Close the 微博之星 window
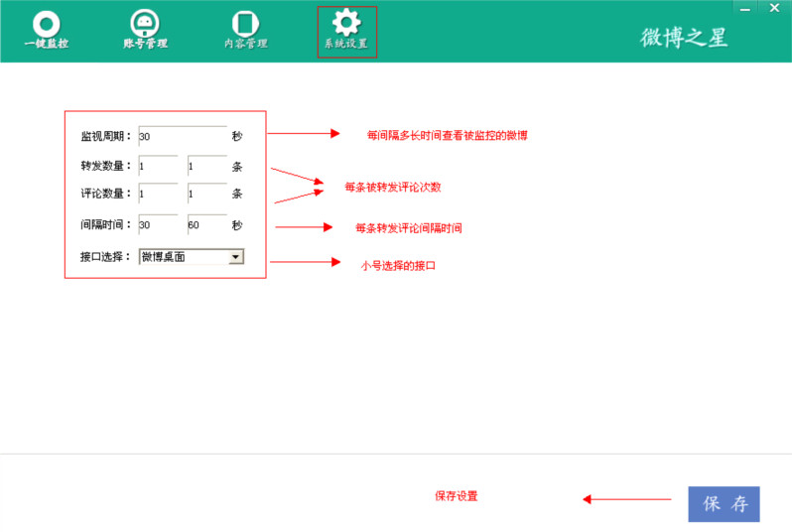The image size is (792, 532). tap(774, 8)
